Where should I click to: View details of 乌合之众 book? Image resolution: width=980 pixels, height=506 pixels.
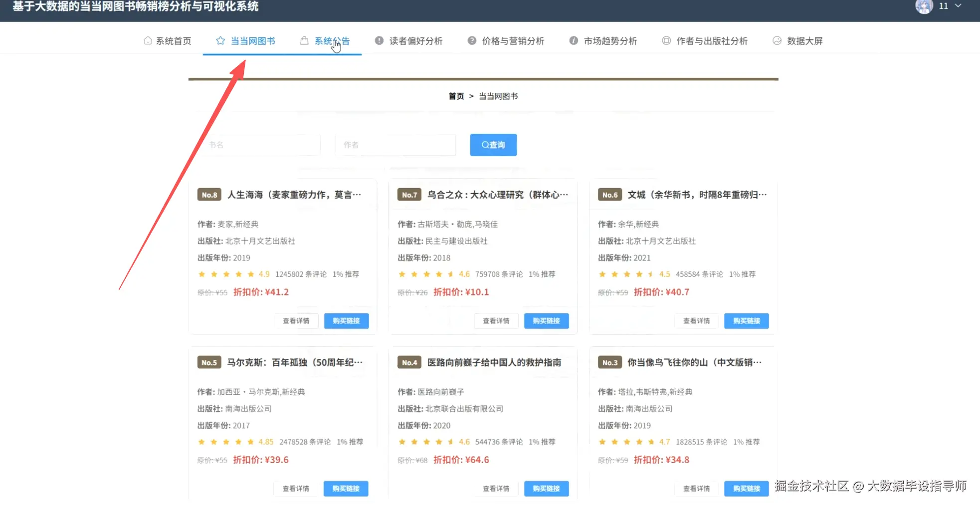tap(496, 321)
